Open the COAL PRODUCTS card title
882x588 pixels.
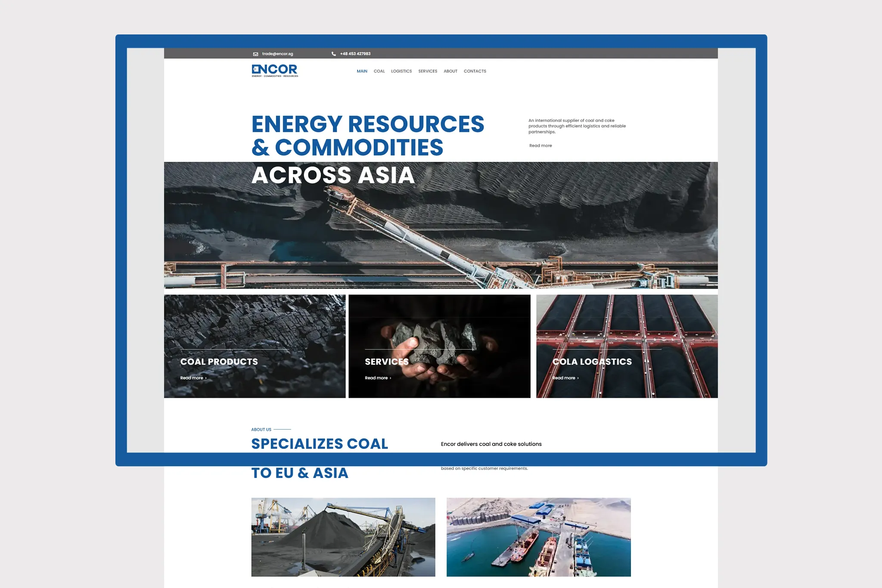coord(219,362)
